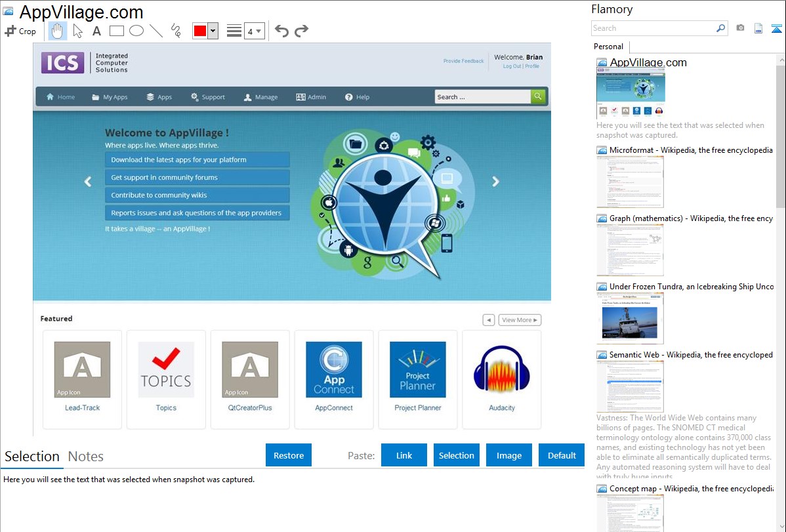
Task: Paste as Link button
Action: click(404, 455)
